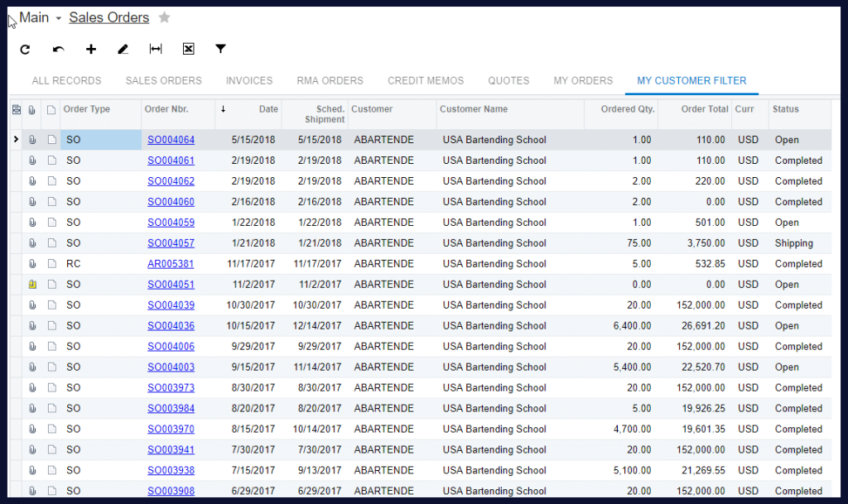This screenshot has width=848, height=504.
Task: Switch to MY ORDERS tab
Action: [583, 80]
